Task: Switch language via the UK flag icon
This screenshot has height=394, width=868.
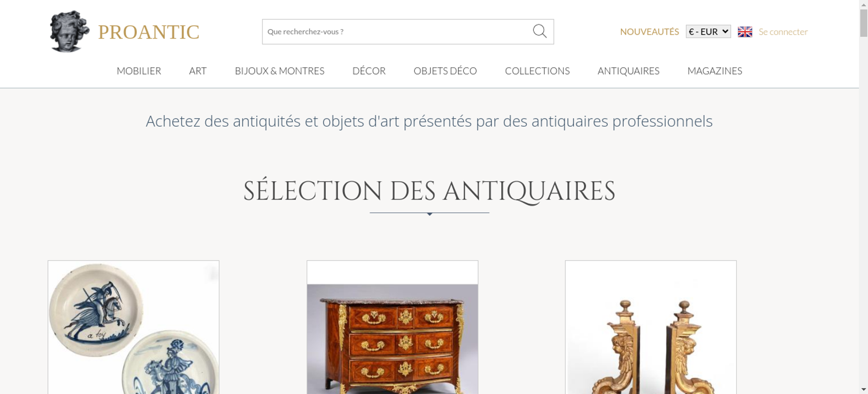Action: coord(745,32)
